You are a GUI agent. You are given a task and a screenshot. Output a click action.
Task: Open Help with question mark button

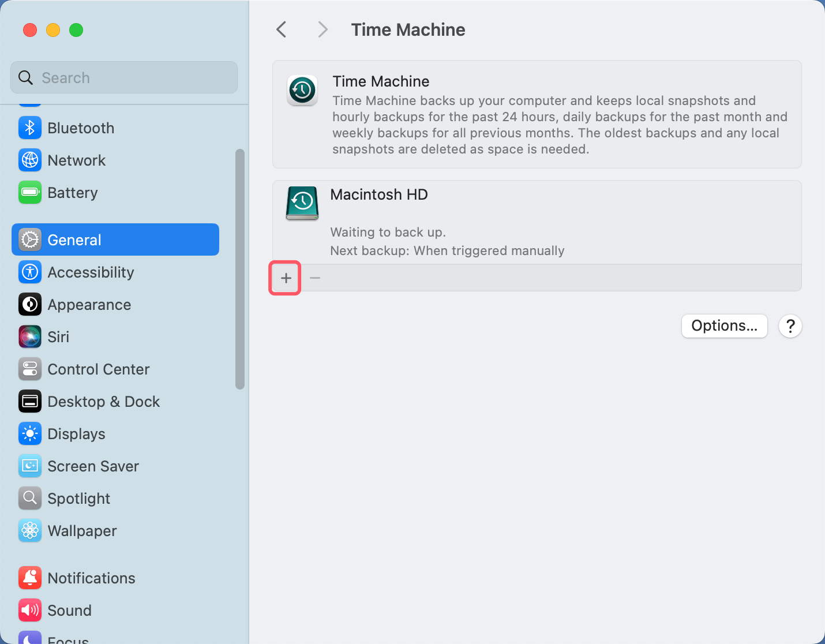pos(790,326)
